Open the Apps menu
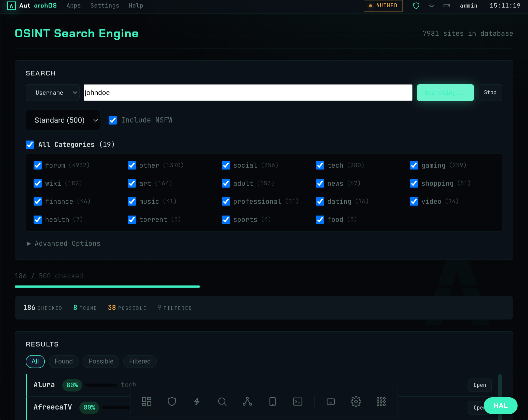 (74, 6)
